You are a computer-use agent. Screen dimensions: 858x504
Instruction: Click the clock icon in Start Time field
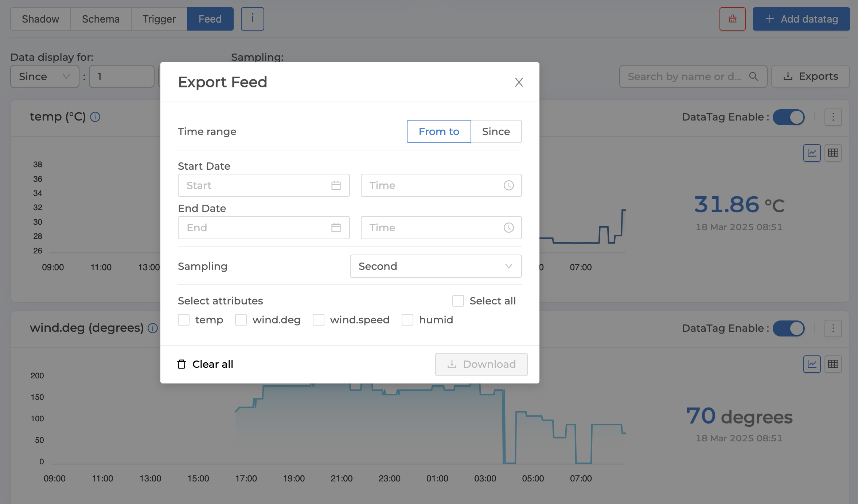coord(508,185)
